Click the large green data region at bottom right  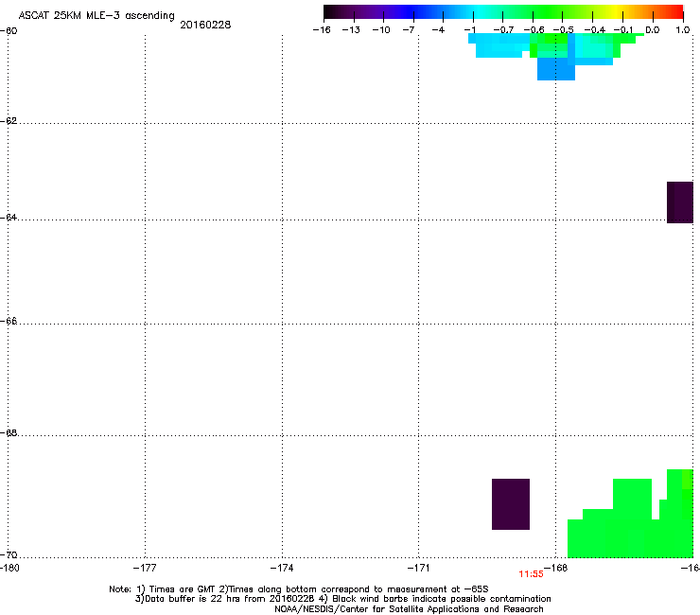(630, 527)
